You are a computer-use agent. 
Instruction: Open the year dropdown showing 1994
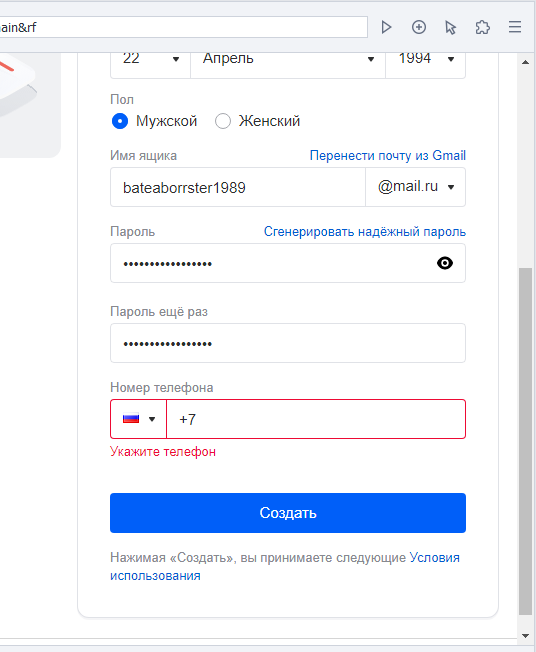[x=425, y=62]
